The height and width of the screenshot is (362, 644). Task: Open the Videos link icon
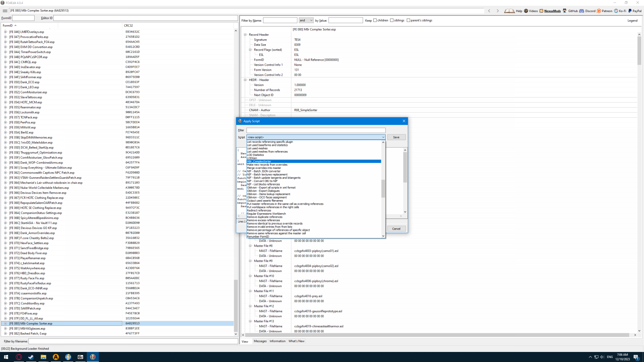(x=526, y=11)
